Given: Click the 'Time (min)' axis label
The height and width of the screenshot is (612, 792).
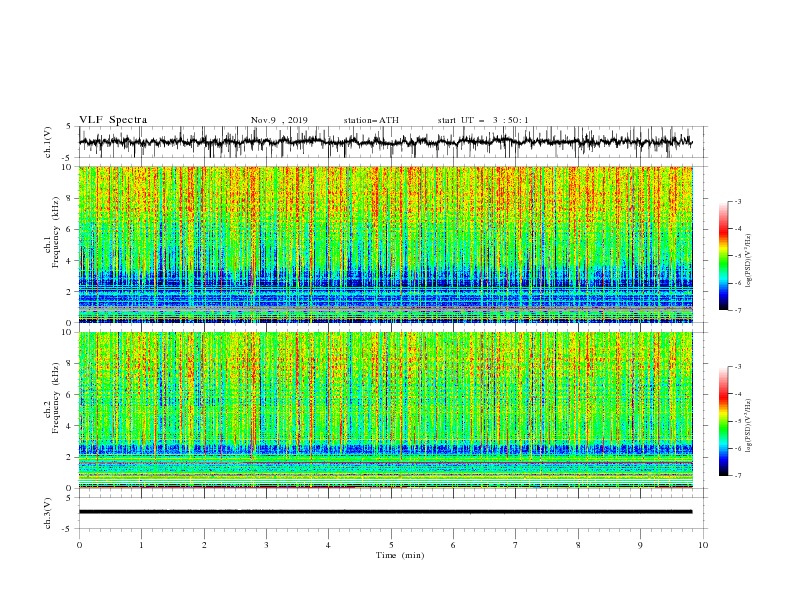Looking at the screenshot, I should (400, 555).
